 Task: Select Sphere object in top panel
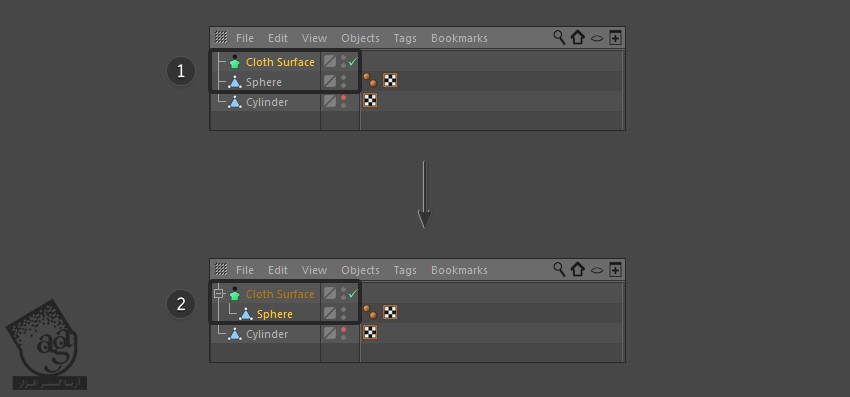click(x=263, y=82)
